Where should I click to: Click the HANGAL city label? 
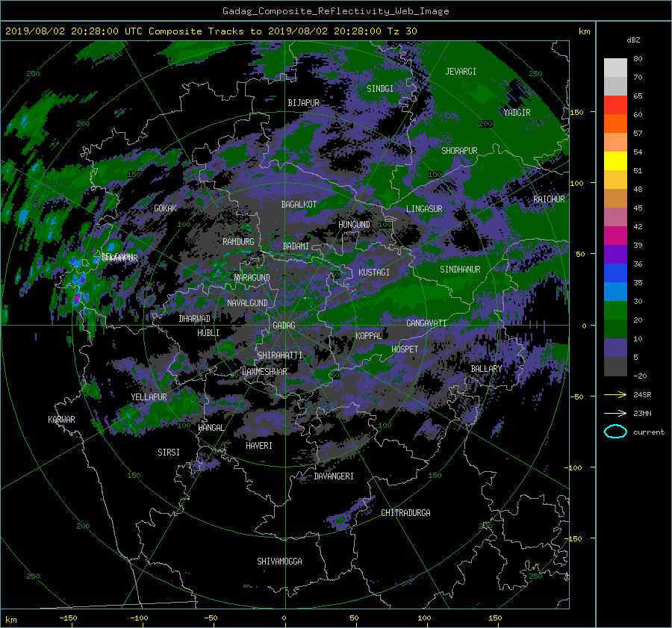point(211,427)
